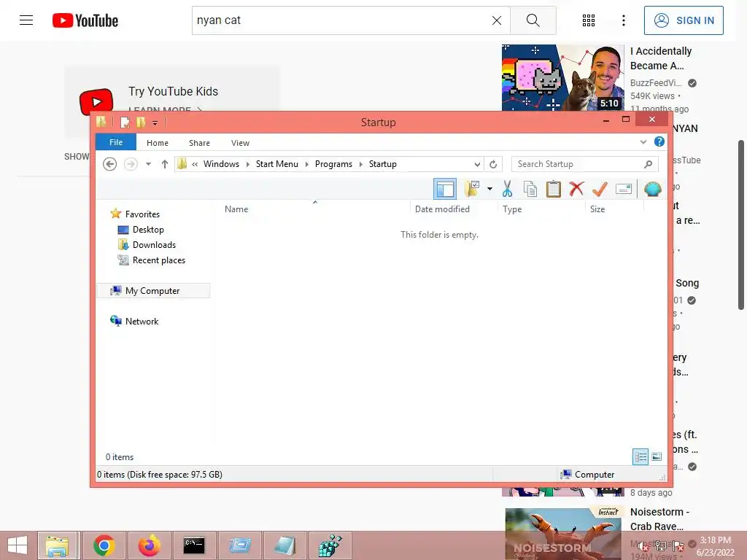Image resolution: width=747 pixels, height=560 pixels.
Task: Click the SIGN IN button on YouTube
Action: (x=684, y=20)
